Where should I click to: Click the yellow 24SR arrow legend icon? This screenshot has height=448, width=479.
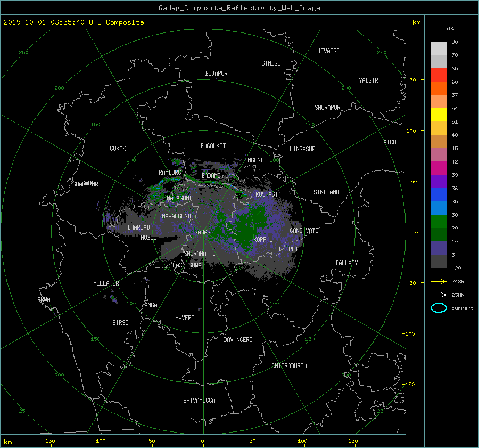click(439, 281)
